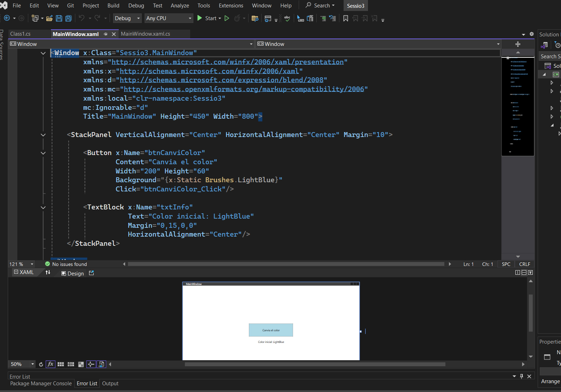The height and width of the screenshot is (392, 561).
Task: Click the designer refresh icon
Action: (41, 364)
